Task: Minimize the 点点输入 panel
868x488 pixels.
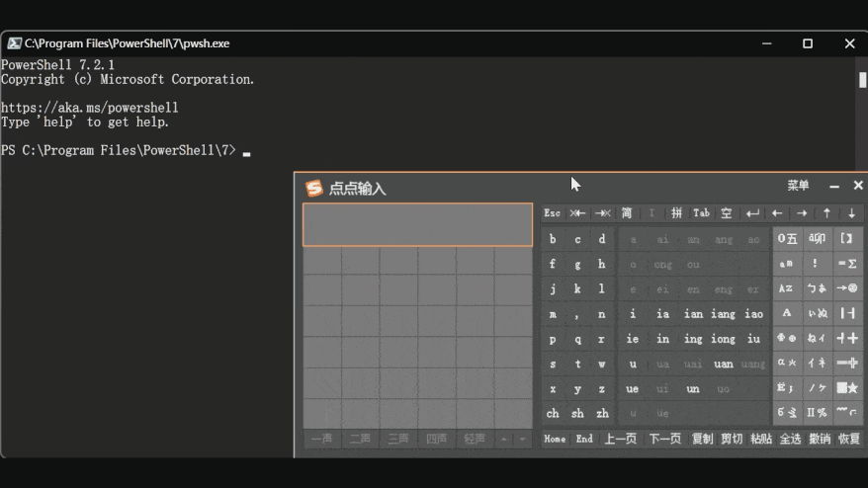Action: coord(834,187)
